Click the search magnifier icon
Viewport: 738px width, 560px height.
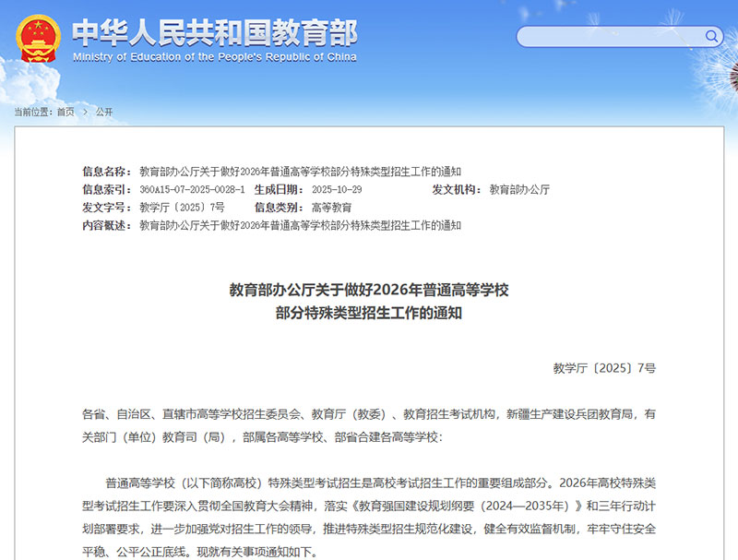[712, 37]
